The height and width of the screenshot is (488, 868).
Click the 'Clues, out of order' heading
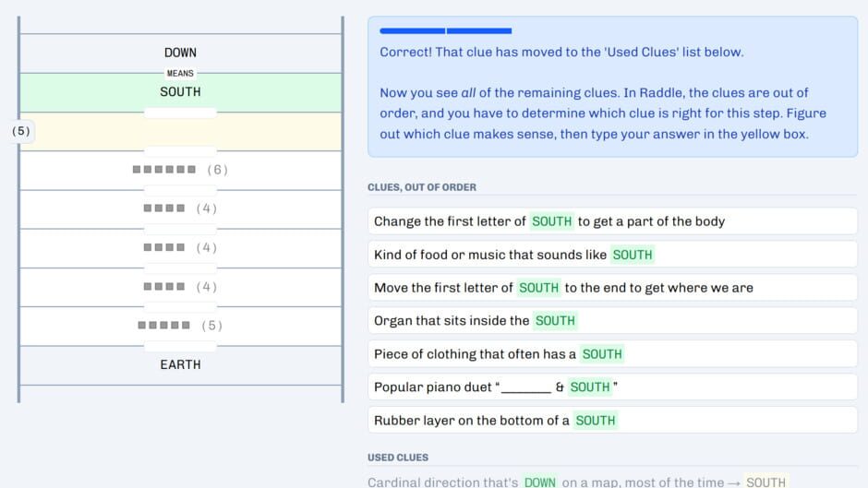pyautogui.click(x=421, y=187)
